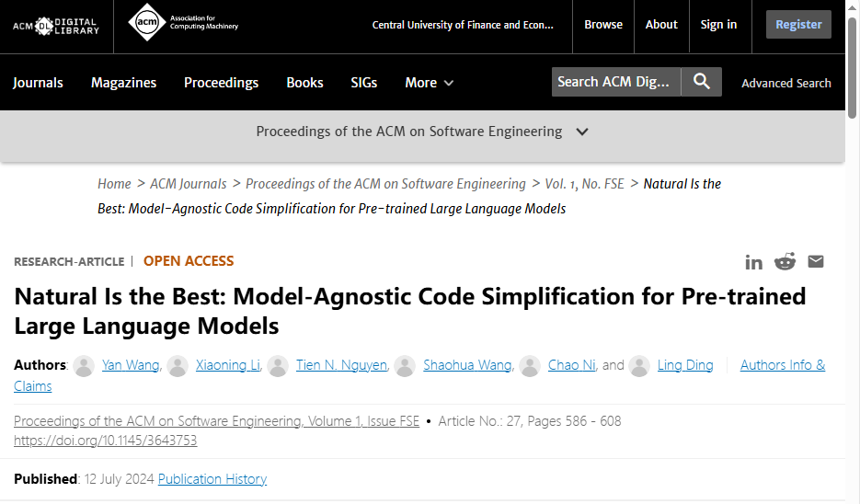The height and width of the screenshot is (504, 860).
Task: Expand the More navigation dropdown
Action: (430, 83)
